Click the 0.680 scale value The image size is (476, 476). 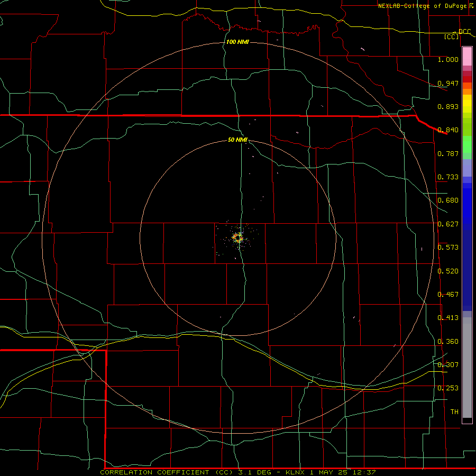(448, 200)
